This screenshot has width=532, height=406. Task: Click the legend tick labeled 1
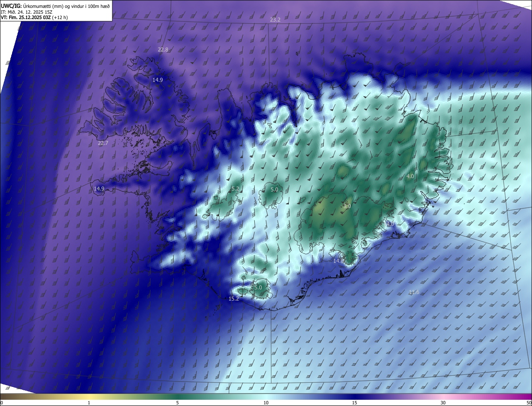(x=89, y=403)
